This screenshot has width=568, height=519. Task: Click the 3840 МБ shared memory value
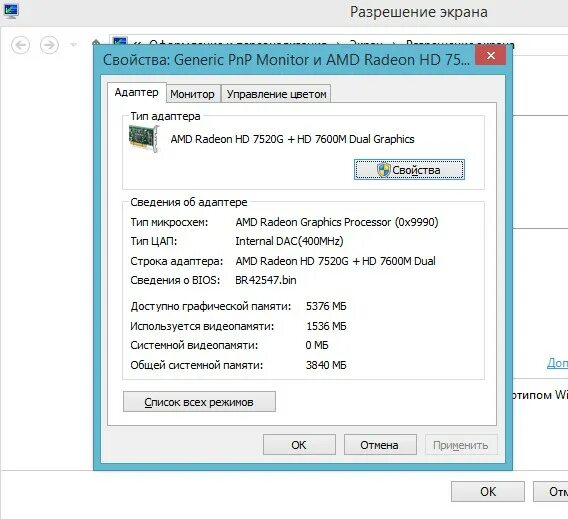coord(326,365)
